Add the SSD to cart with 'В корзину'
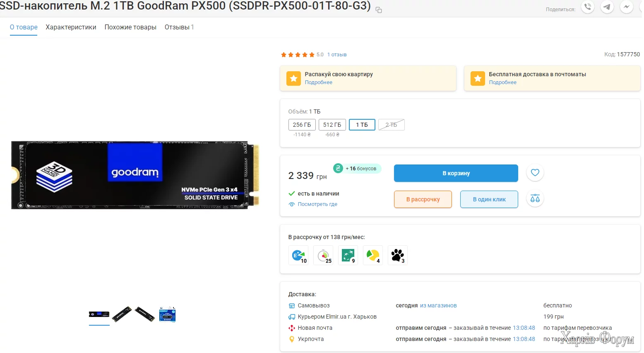The image size is (644, 353). (x=456, y=173)
